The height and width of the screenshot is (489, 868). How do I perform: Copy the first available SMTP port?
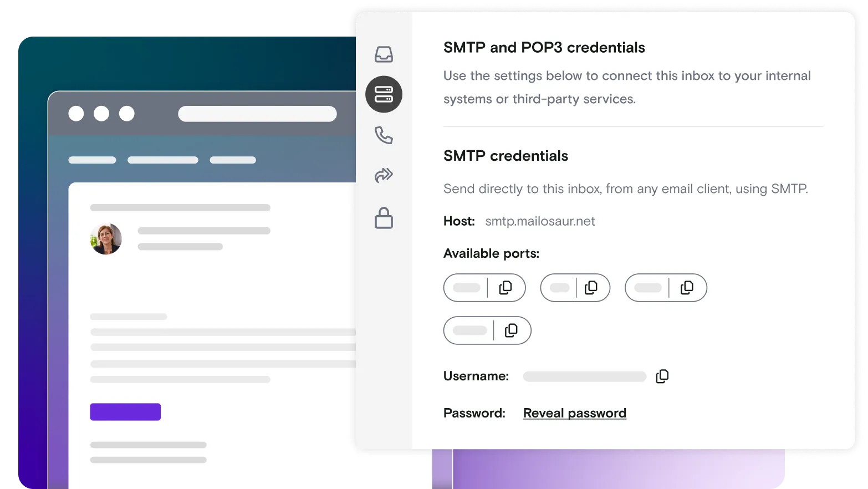pyautogui.click(x=505, y=288)
